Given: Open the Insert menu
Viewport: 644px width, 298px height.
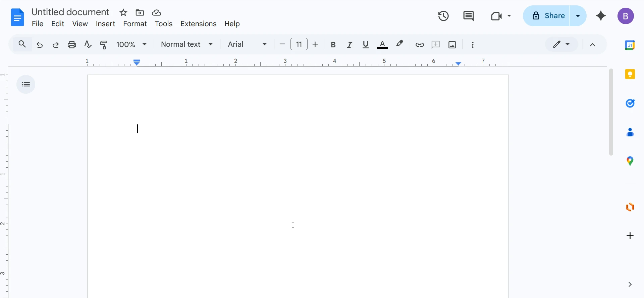Looking at the screenshot, I should (105, 24).
